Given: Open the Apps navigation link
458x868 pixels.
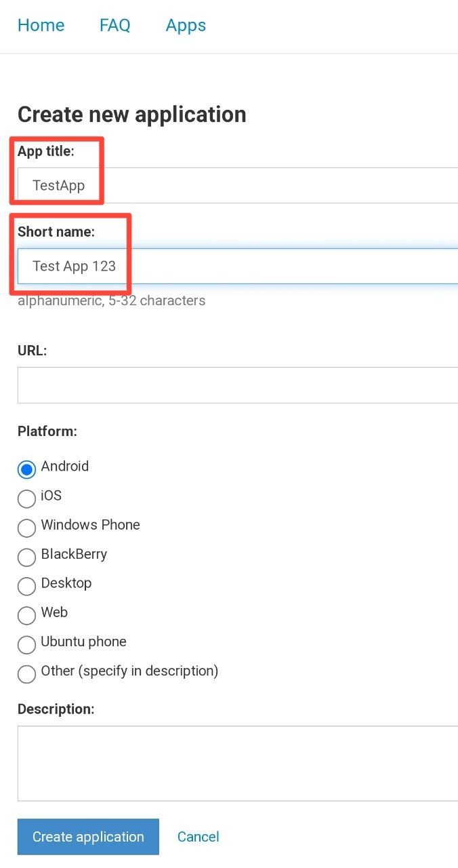Looking at the screenshot, I should pyautogui.click(x=186, y=26).
